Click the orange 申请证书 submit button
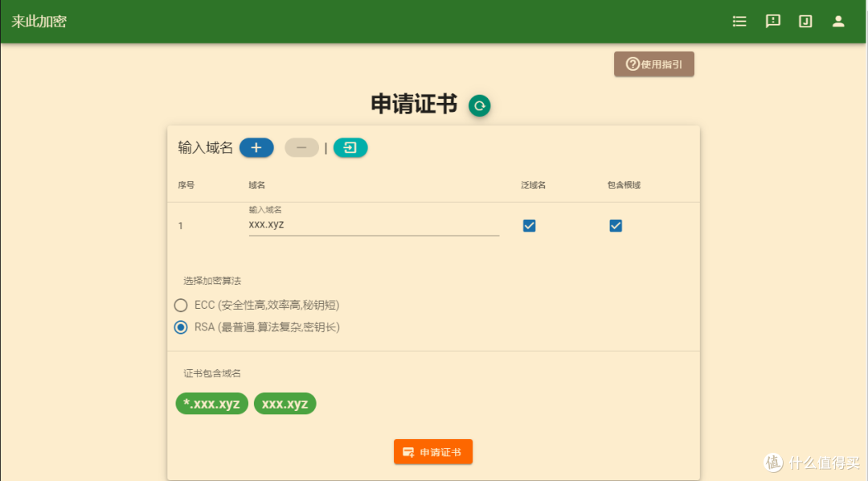Image resolution: width=868 pixels, height=481 pixels. [433, 451]
